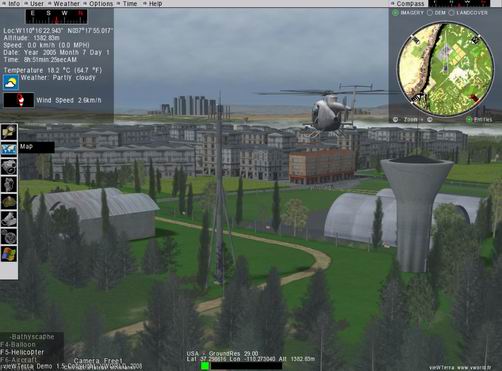The width and height of the screenshot is (502, 371).
Task: Click the Zoom label under minimap
Action: pyautogui.click(x=410, y=120)
